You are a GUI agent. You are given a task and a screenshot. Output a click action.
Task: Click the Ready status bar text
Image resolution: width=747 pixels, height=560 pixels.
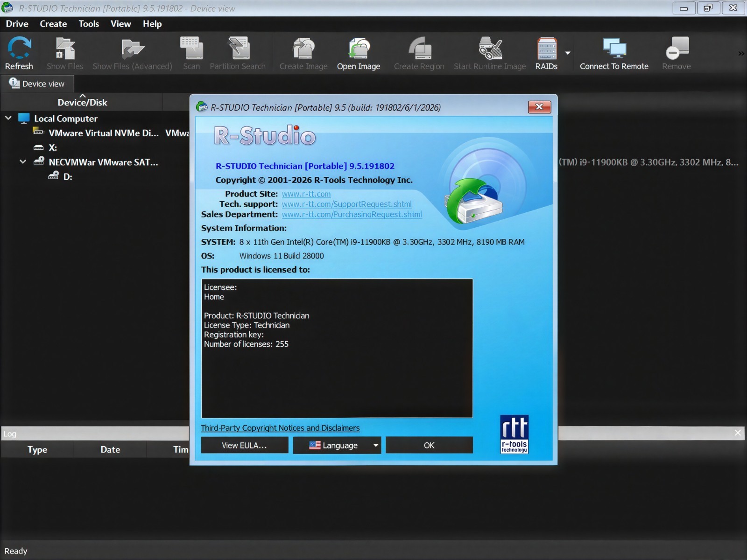[16, 551]
